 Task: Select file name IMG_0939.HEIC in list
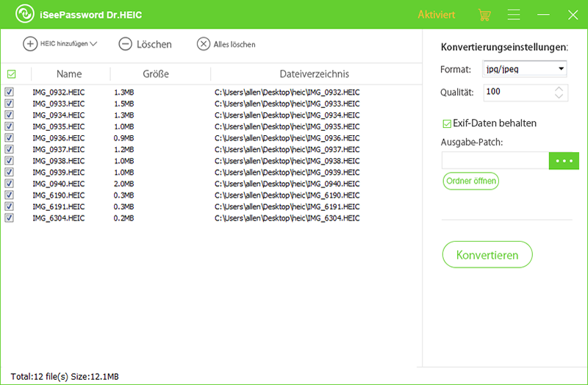[x=59, y=172]
